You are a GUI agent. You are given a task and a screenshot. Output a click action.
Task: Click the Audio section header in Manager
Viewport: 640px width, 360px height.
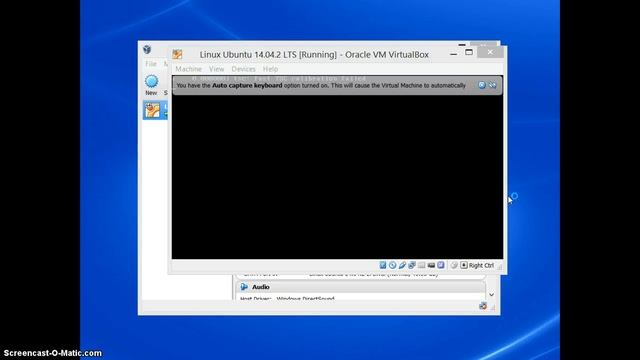360,287
